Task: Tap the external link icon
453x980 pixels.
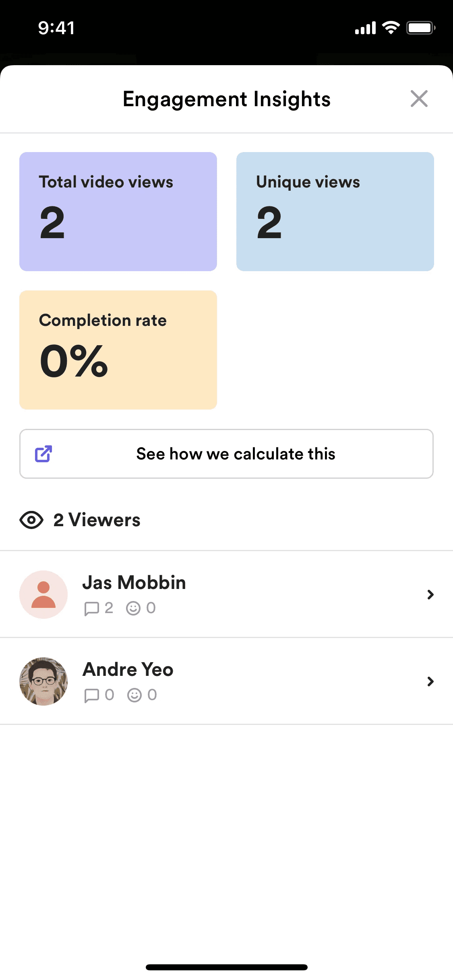Action: pos(43,454)
